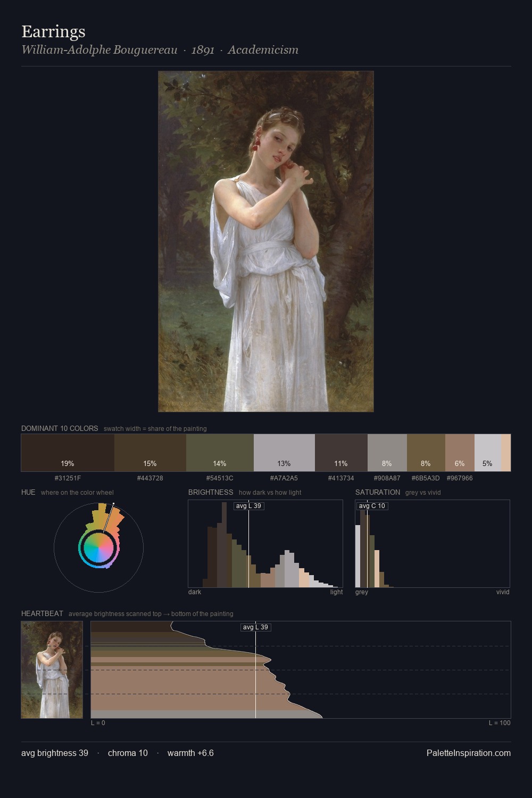
Task: Click the hex code #6B5A3D
Action: (426, 478)
